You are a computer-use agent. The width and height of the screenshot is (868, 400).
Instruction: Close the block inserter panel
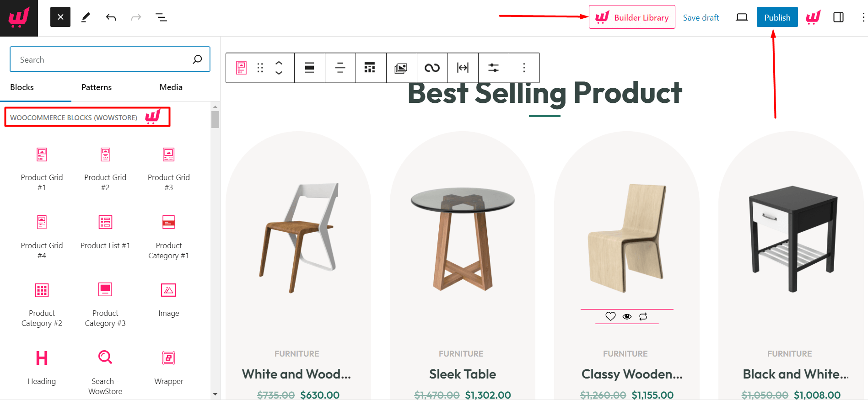point(60,17)
